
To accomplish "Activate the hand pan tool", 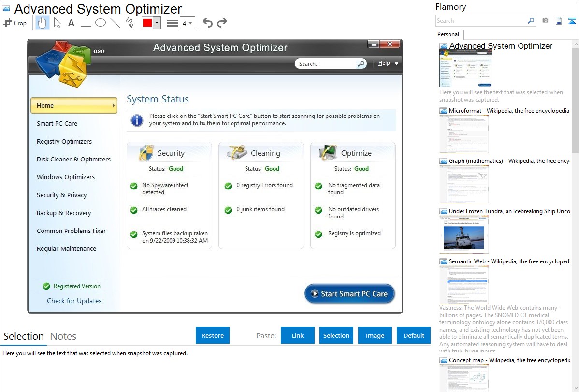I will tap(42, 23).
